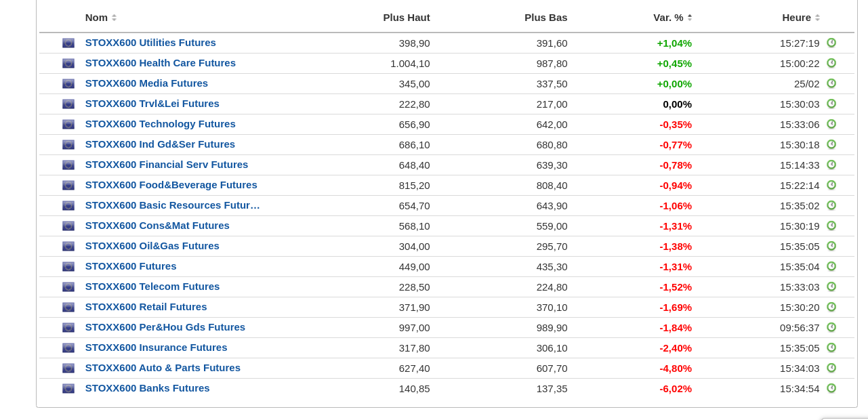The image size is (868, 420).
Task: Open STOXX600 Per&Hou Gds Futures link
Action: click(x=165, y=327)
